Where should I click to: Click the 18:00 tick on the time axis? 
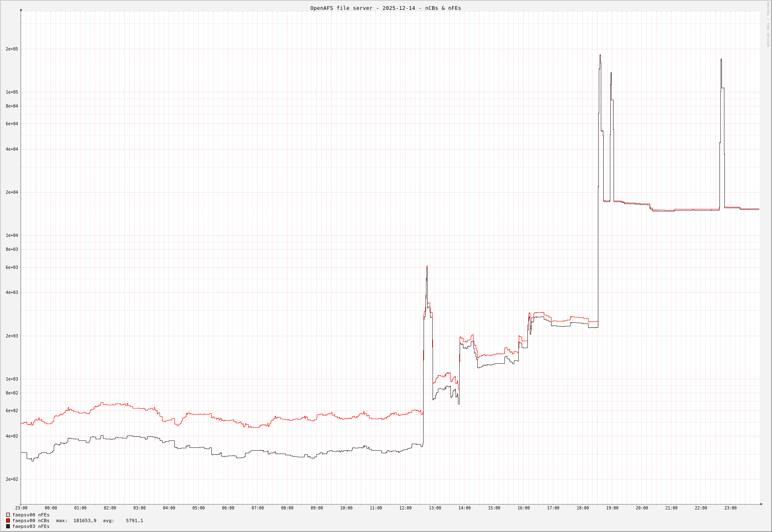click(582, 508)
